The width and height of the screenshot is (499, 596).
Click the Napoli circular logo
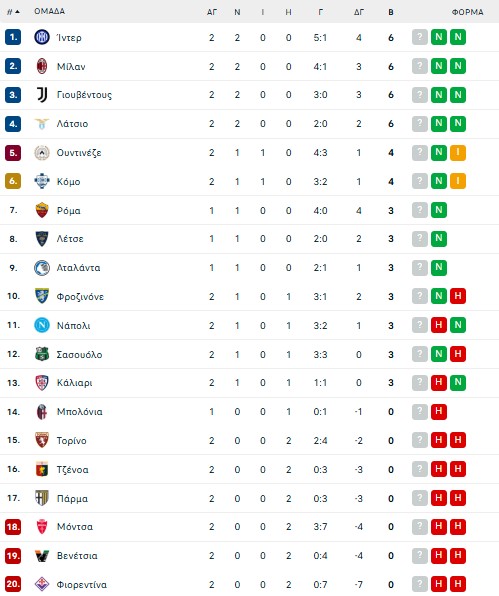pyautogui.click(x=42, y=325)
